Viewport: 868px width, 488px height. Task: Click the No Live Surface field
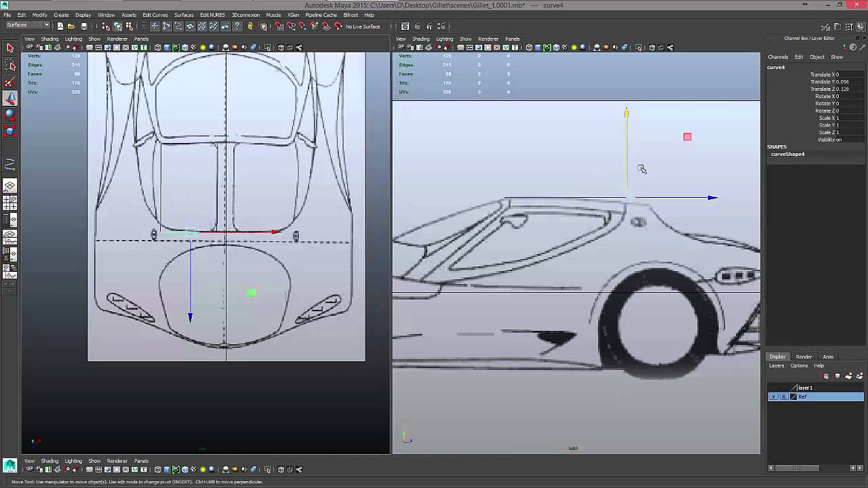363,26
